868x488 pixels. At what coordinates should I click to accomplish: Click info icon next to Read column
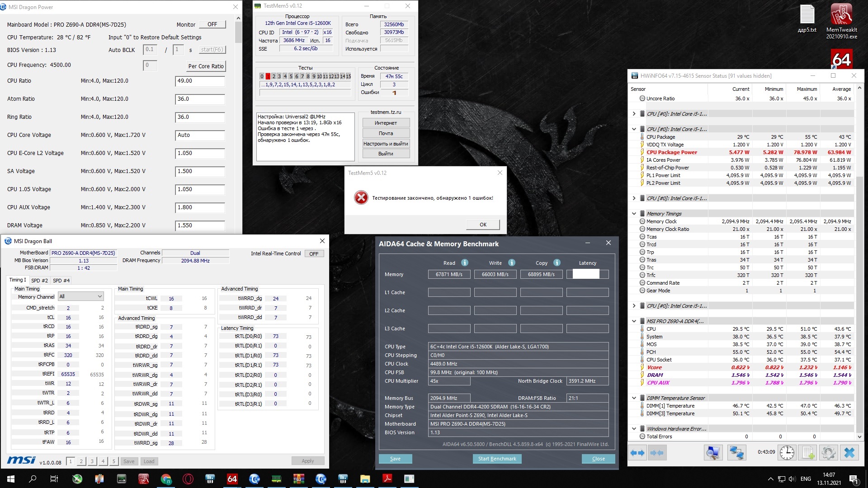pos(465,263)
